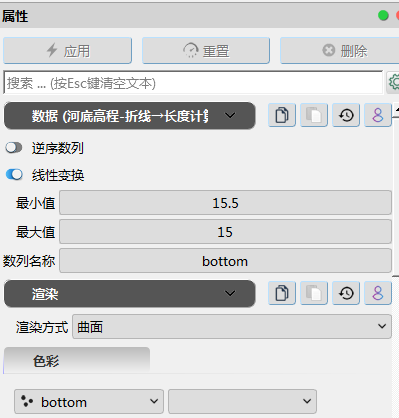Click copy icon in 数据 section
The width and height of the screenshot is (399, 418).
[282, 115]
